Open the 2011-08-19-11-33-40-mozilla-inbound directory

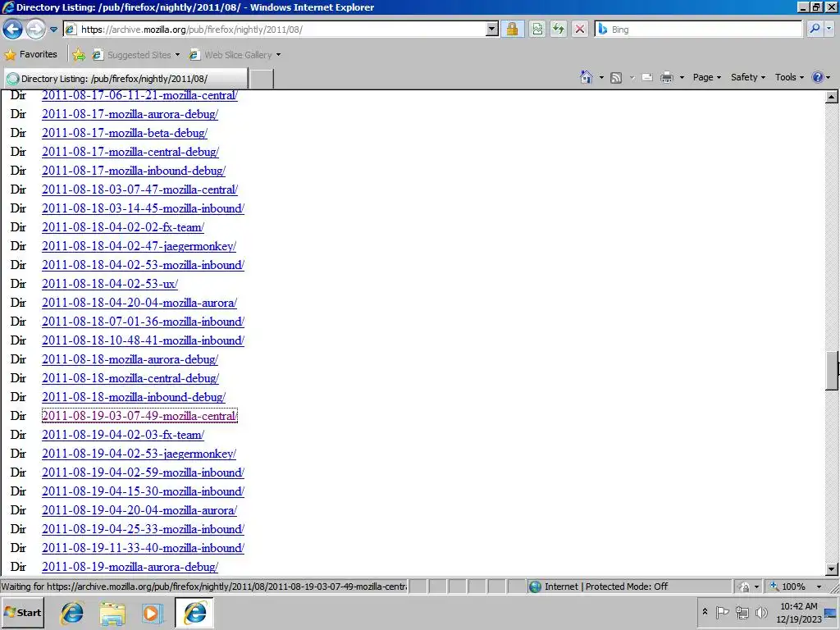143,548
